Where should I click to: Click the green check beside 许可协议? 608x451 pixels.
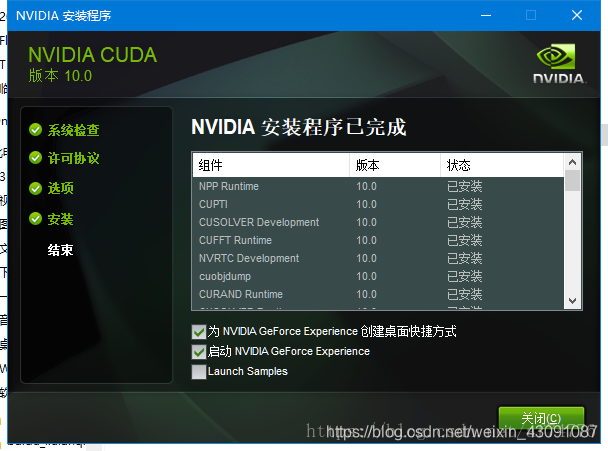pos(36,158)
